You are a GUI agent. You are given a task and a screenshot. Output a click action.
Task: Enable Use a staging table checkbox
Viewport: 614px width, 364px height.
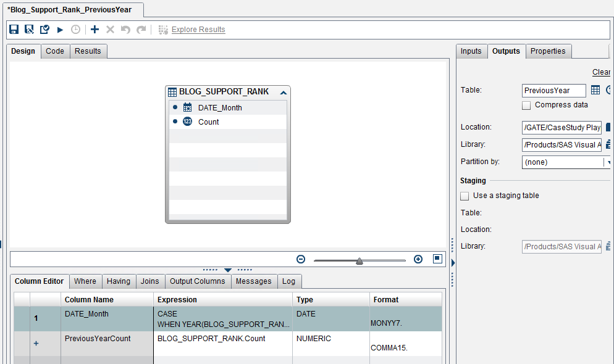[465, 196]
